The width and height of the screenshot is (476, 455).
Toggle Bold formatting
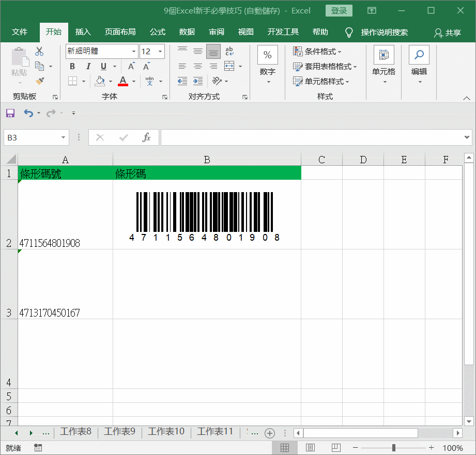coord(72,66)
